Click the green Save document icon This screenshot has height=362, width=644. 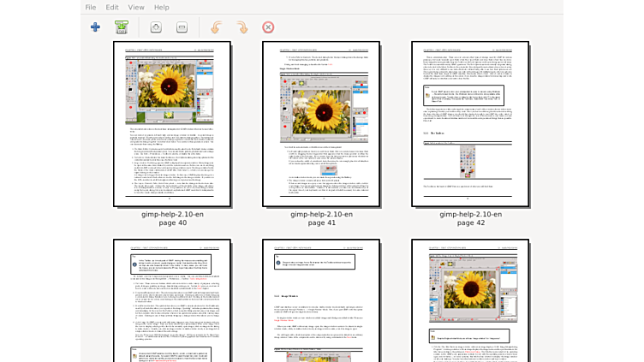click(122, 27)
